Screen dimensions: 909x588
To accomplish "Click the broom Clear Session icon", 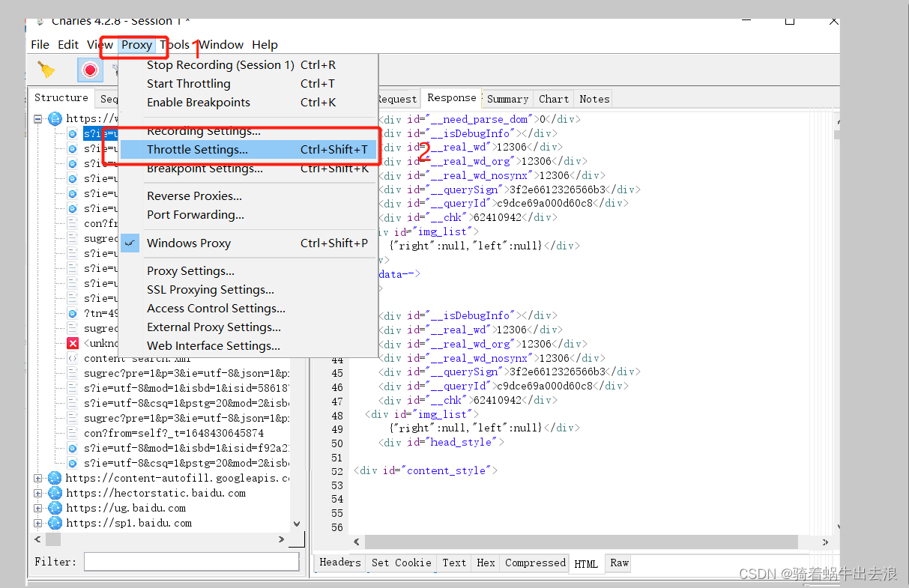I will click(46, 70).
